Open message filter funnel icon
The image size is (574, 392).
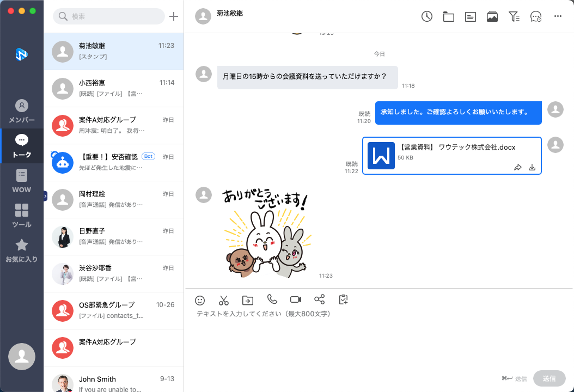point(514,16)
